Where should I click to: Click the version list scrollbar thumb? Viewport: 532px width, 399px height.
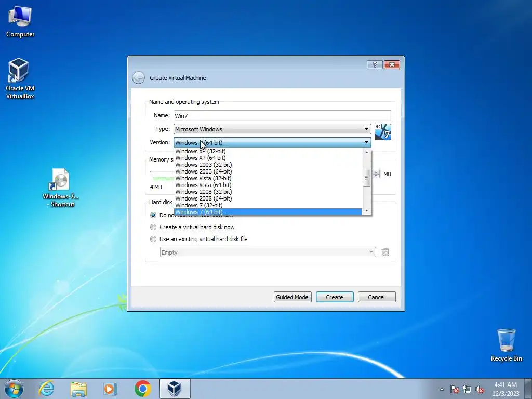tap(366, 178)
